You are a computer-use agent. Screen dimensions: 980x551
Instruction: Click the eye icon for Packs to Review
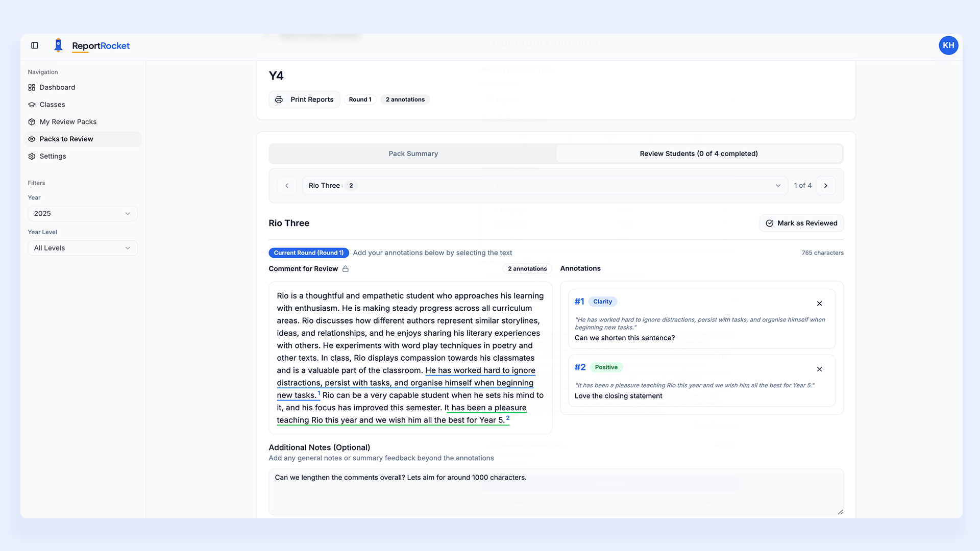(x=32, y=139)
